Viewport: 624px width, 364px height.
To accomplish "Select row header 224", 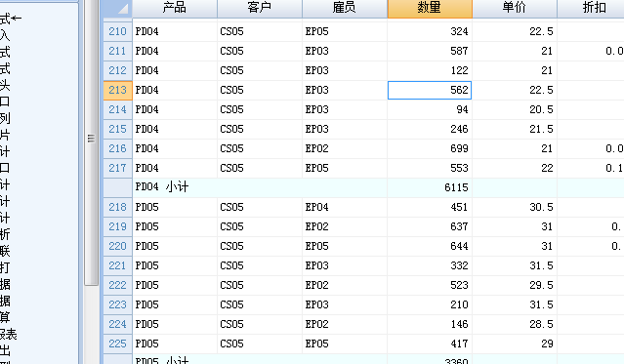I will (x=118, y=324).
